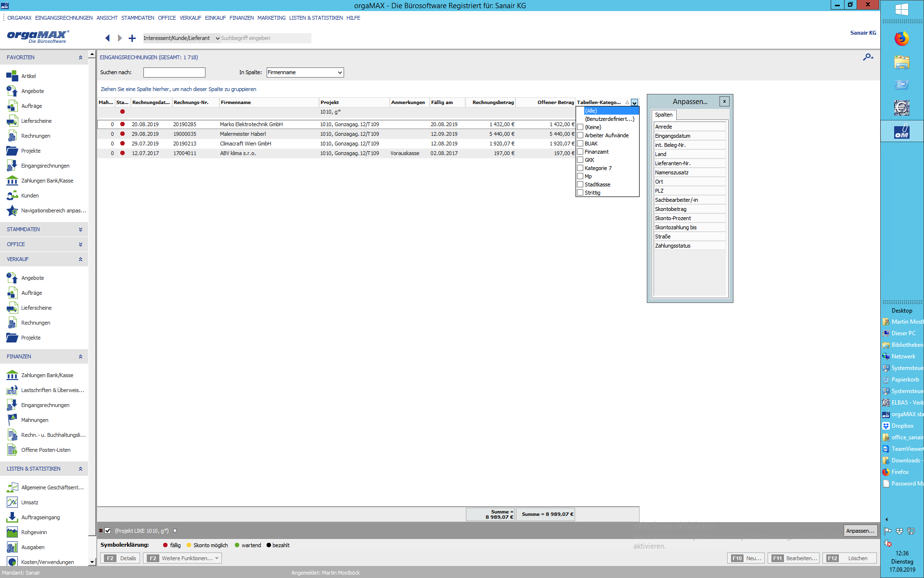Tick the Arbeiter Aufwände filter checkbox
The height and width of the screenshot is (578, 924).
pyautogui.click(x=580, y=135)
